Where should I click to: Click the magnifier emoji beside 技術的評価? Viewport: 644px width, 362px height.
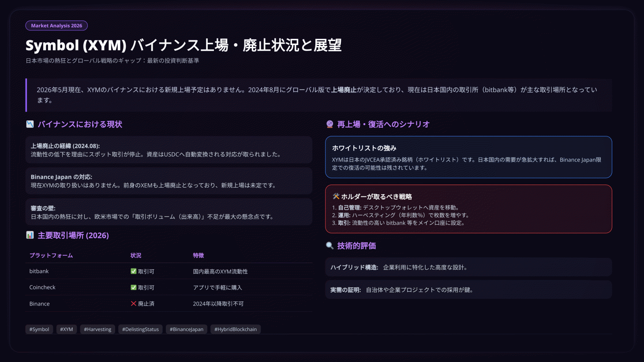(x=329, y=246)
